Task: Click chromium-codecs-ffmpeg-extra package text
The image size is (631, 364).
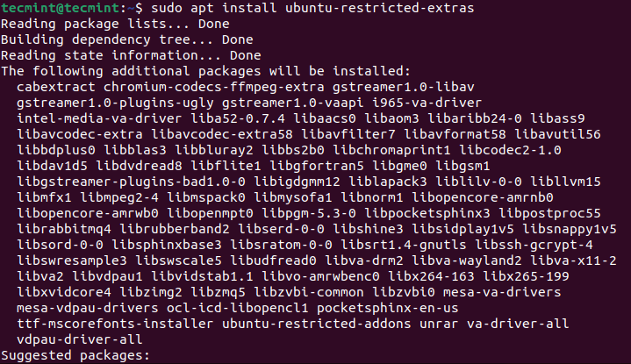Action: tap(213, 87)
